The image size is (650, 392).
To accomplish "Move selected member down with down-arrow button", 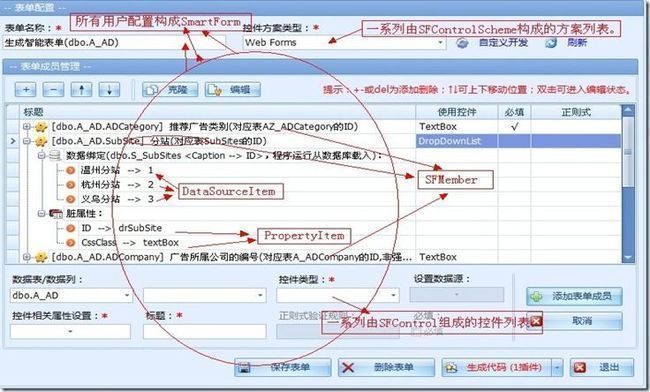I will 109,90.
